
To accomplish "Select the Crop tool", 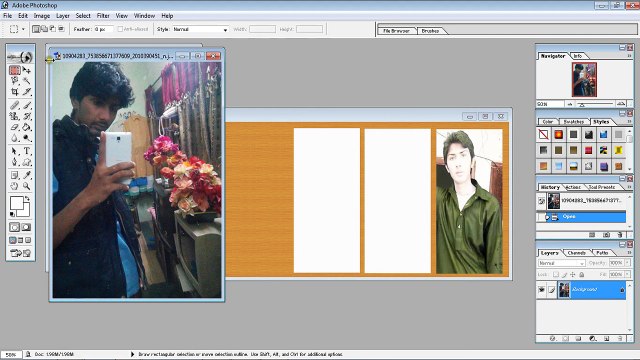I will [14, 91].
